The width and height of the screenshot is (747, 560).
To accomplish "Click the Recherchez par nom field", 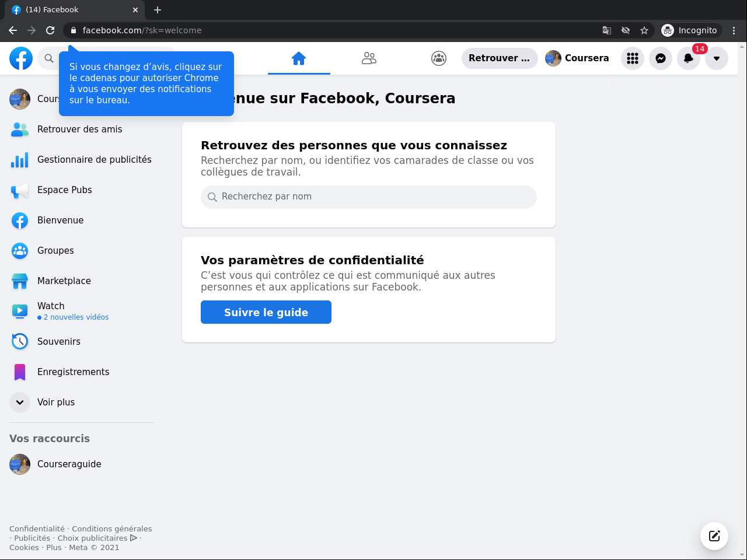I will 369,197.
